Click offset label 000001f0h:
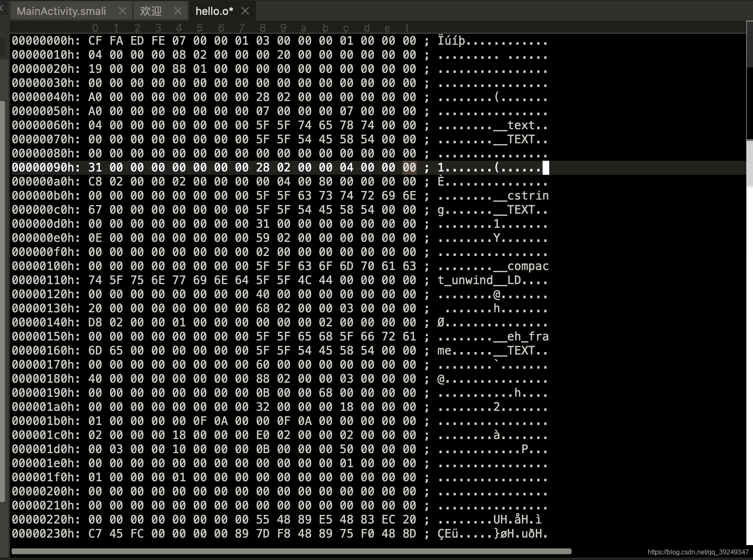 click(x=46, y=477)
